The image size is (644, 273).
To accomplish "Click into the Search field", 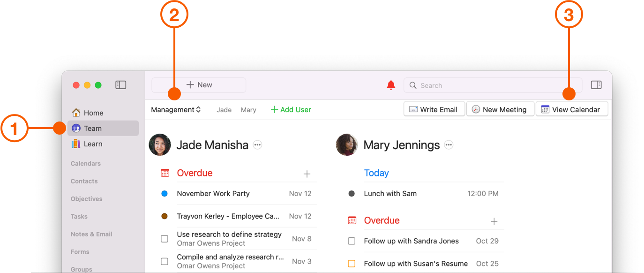I will 492,85.
